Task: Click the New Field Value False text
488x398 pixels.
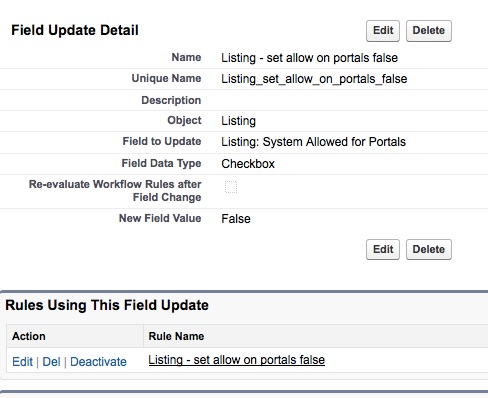Action: coord(236,219)
